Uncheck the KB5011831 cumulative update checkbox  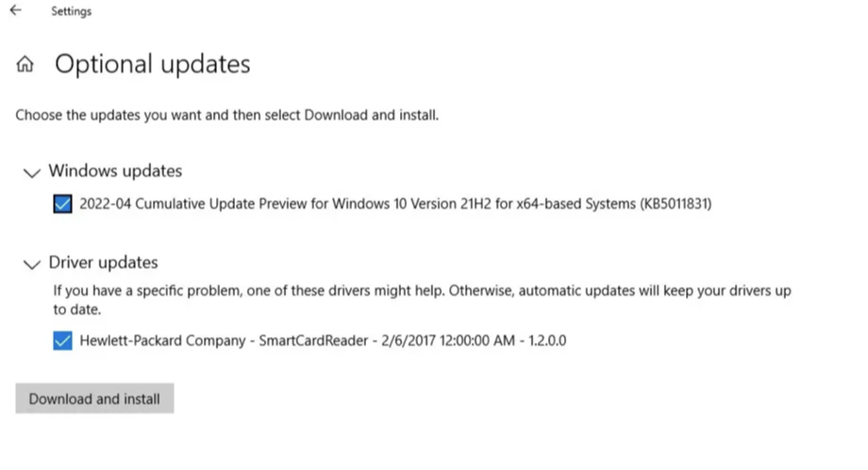[62, 204]
